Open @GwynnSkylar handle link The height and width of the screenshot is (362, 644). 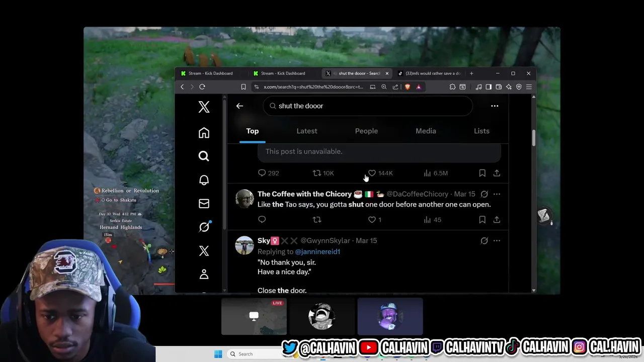click(325, 241)
